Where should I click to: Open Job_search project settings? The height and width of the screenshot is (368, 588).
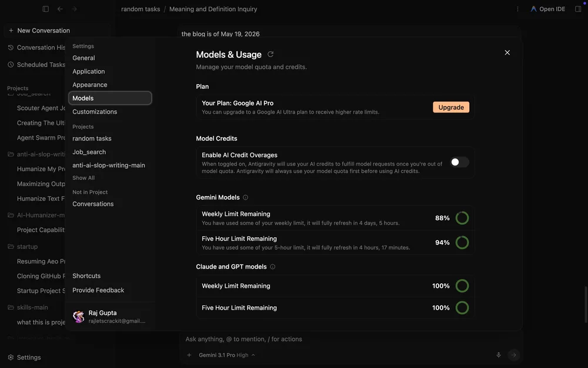pyautogui.click(x=110, y=152)
